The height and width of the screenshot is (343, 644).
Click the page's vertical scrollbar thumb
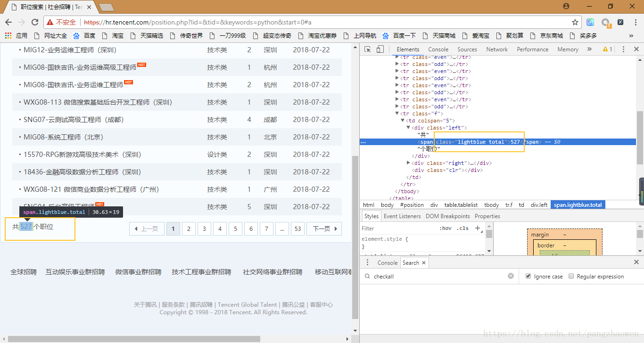click(x=355, y=237)
